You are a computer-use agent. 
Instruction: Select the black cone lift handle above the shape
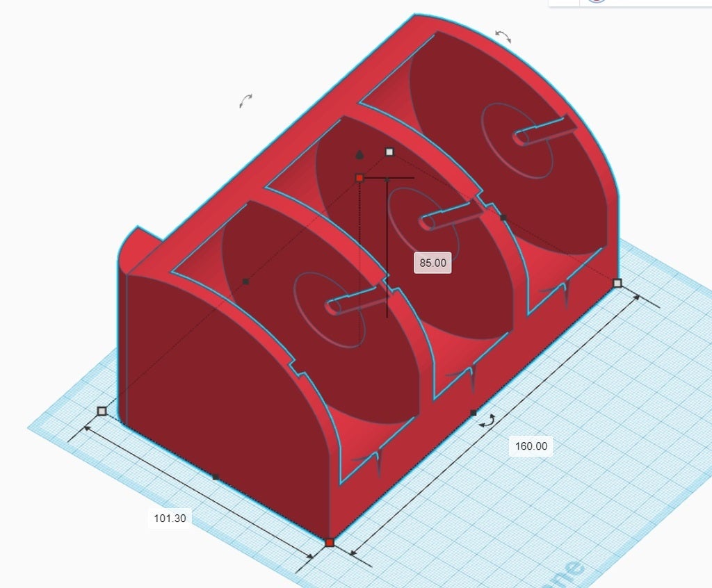359,155
